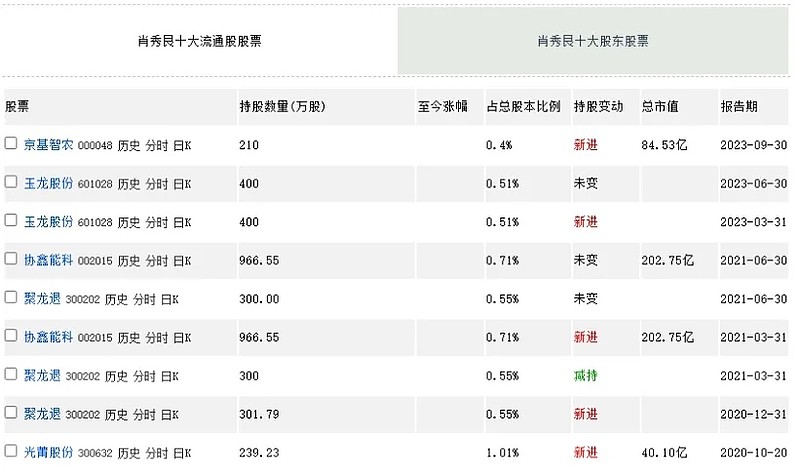800x476 pixels.
Task: Toggle checkbox for 王龙股份 2023-06-30 row
Action: 11,182
